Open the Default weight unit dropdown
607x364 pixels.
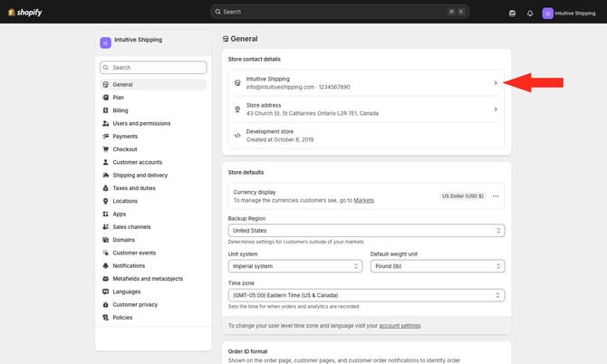[438, 266]
